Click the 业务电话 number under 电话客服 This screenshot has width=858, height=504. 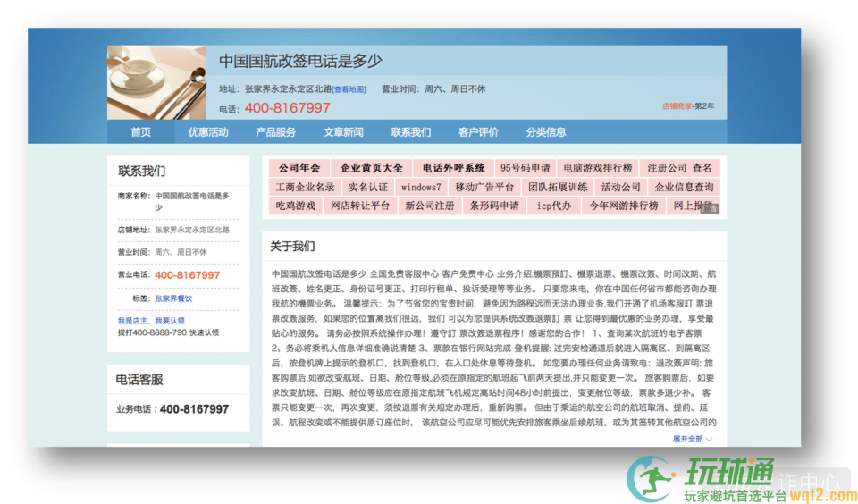[194, 408]
